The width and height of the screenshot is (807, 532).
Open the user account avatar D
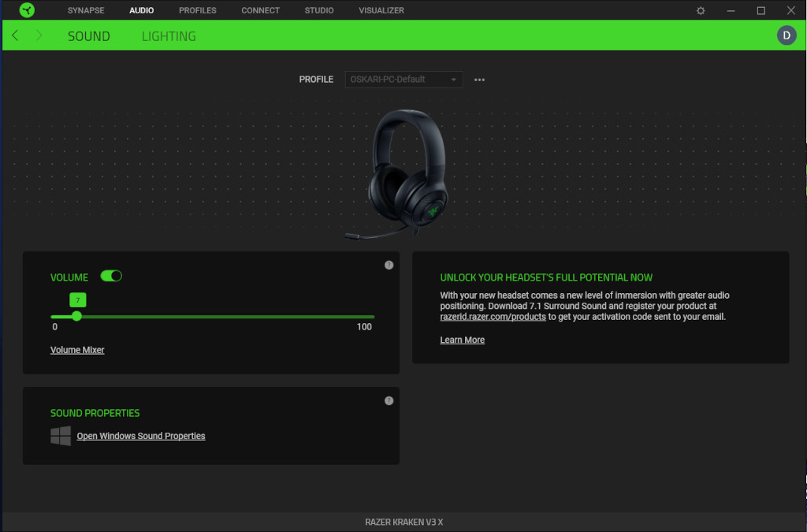click(x=787, y=35)
